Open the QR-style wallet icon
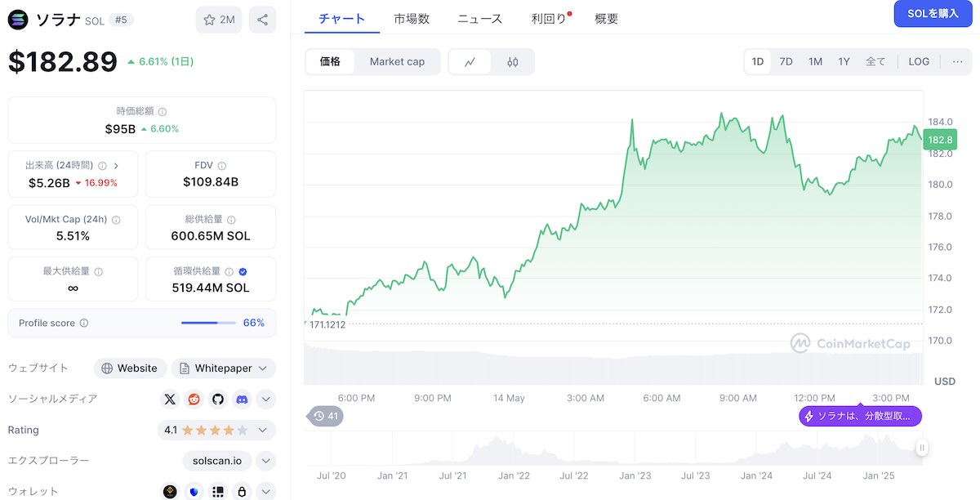 coord(217,492)
